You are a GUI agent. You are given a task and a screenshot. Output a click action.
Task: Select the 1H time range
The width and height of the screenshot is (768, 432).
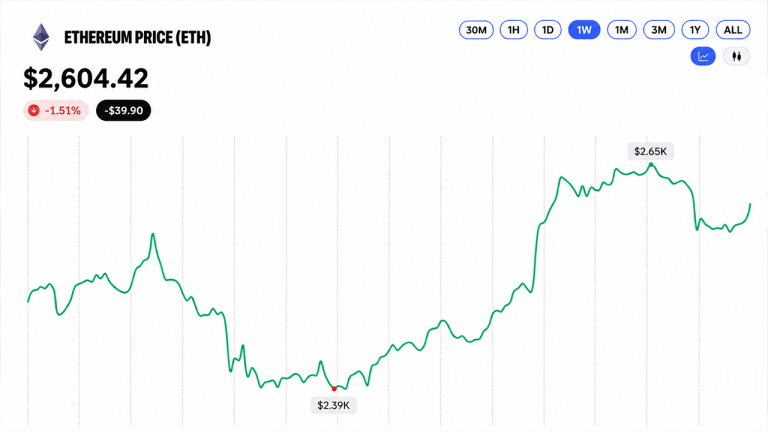(513, 30)
